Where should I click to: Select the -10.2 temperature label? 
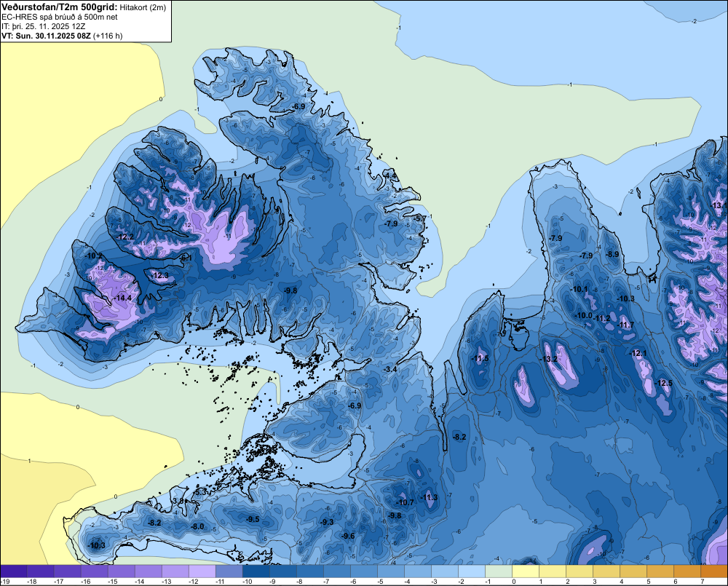coord(94,256)
